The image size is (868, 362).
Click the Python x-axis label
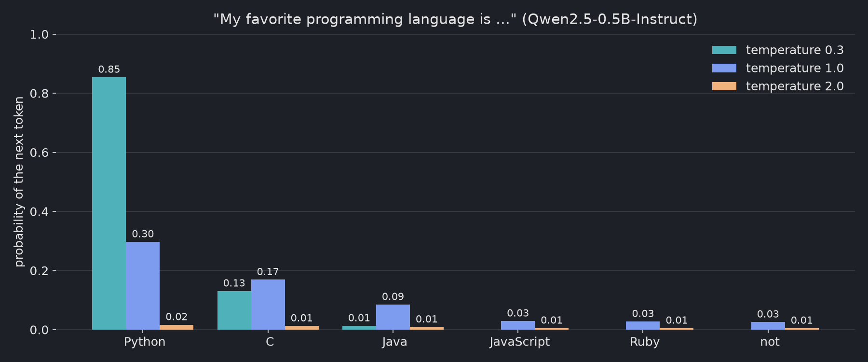point(145,342)
